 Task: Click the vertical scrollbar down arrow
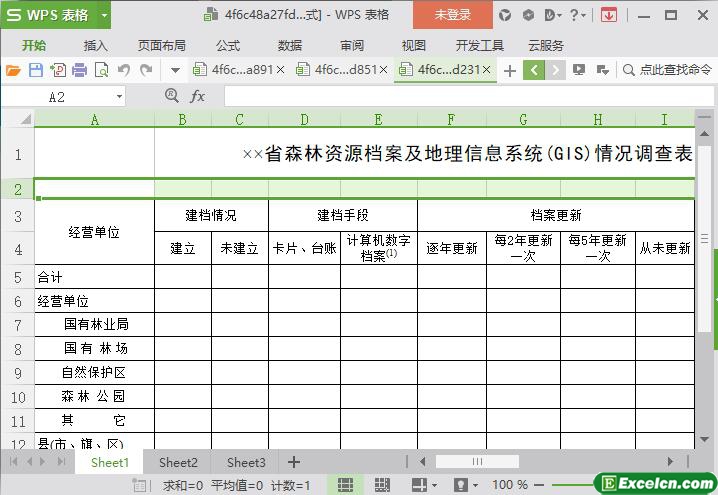pos(705,439)
